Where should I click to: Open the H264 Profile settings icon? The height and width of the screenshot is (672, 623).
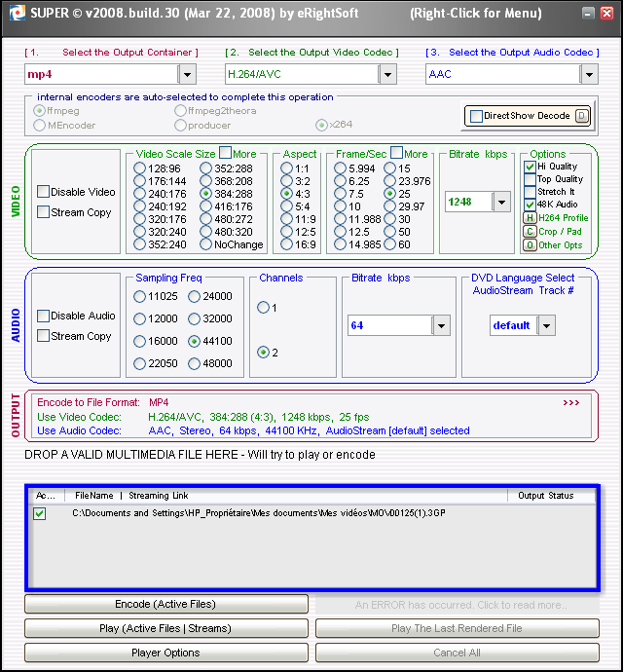[530, 218]
